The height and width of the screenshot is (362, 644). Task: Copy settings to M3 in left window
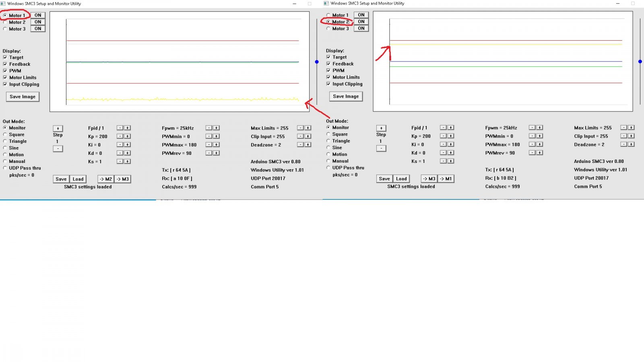click(123, 179)
